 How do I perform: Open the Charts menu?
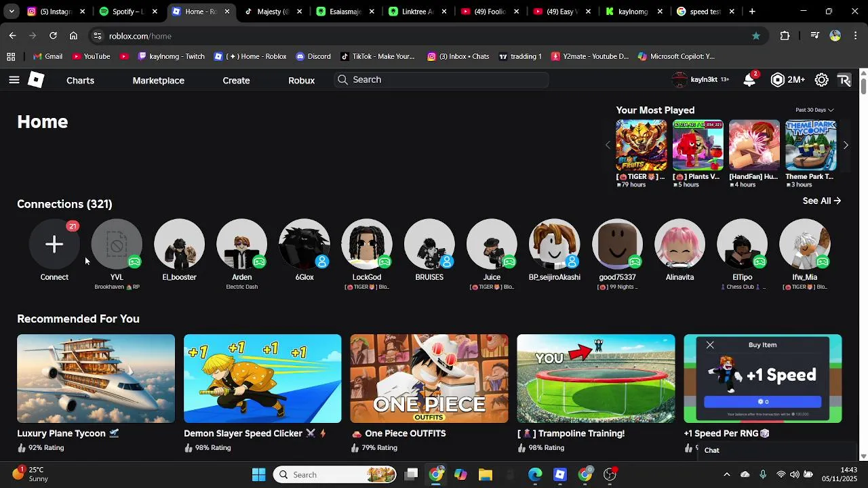80,80
